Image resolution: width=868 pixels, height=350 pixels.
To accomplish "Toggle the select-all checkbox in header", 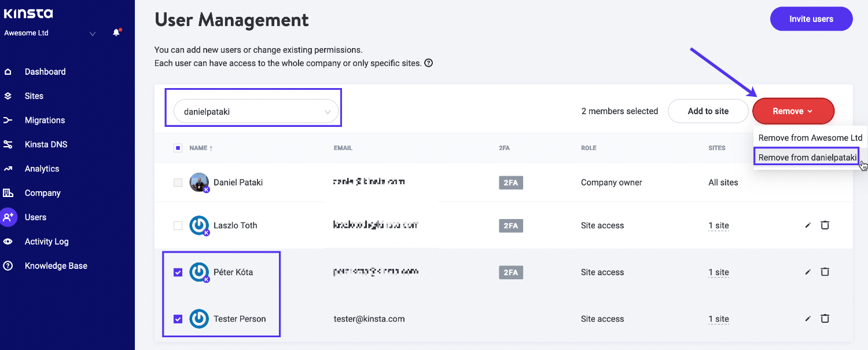I will click(178, 148).
